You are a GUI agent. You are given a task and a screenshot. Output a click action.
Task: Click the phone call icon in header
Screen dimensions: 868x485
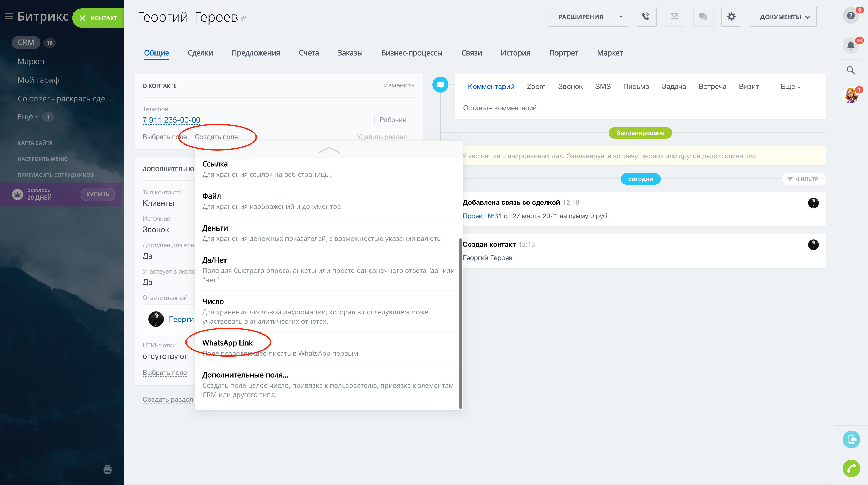click(646, 17)
